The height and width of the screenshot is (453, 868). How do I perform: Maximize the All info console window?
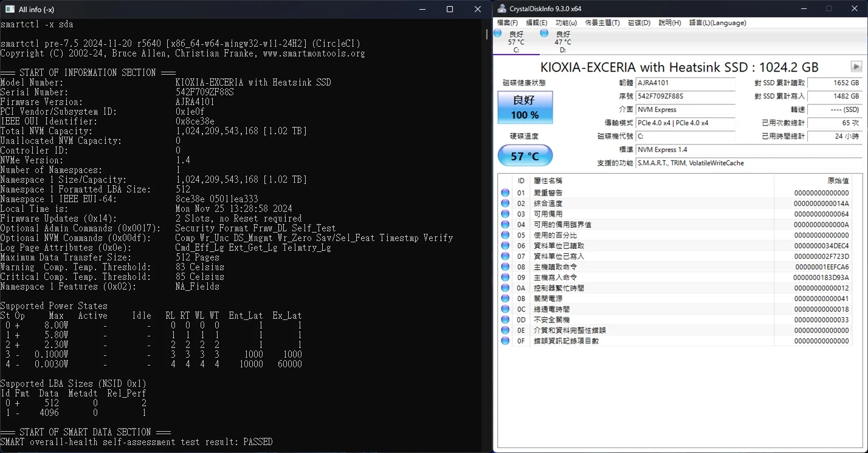450,9
